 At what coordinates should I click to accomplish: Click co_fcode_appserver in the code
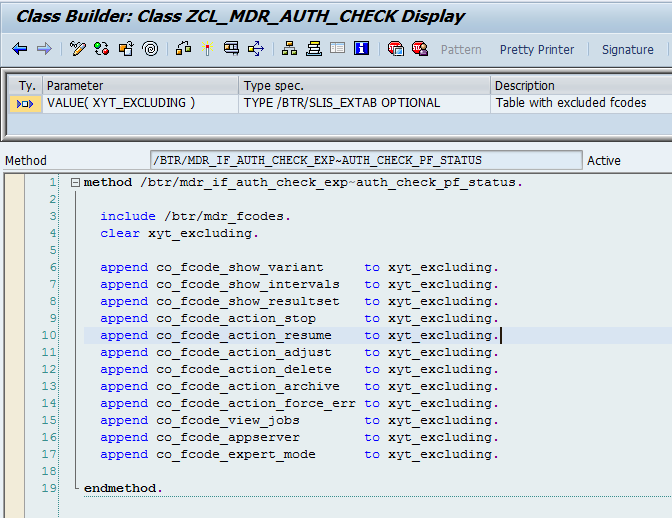pyautogui.click(x=228, y=438)
